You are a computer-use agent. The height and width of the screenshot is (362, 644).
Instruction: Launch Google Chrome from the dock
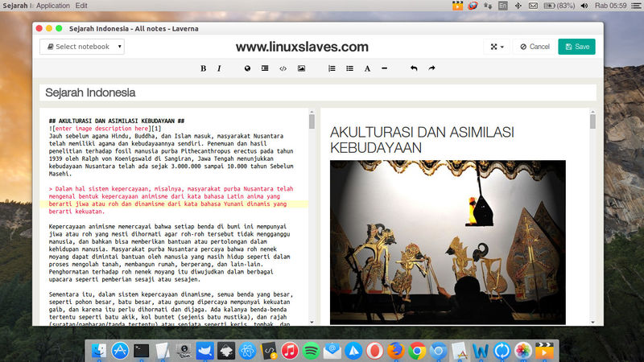[x=417, y=351]
